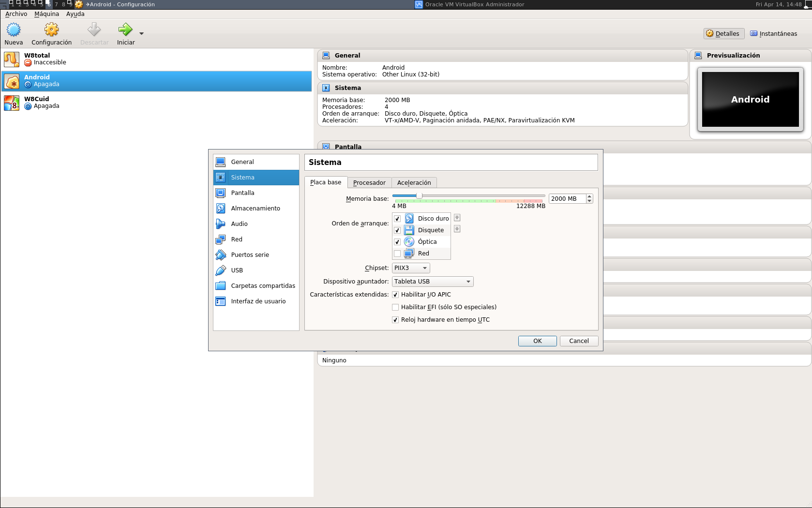Click the Previsualización panel header icon
Image resolution: width=812 pixels, height=508 pixels.
coord(698,56)
